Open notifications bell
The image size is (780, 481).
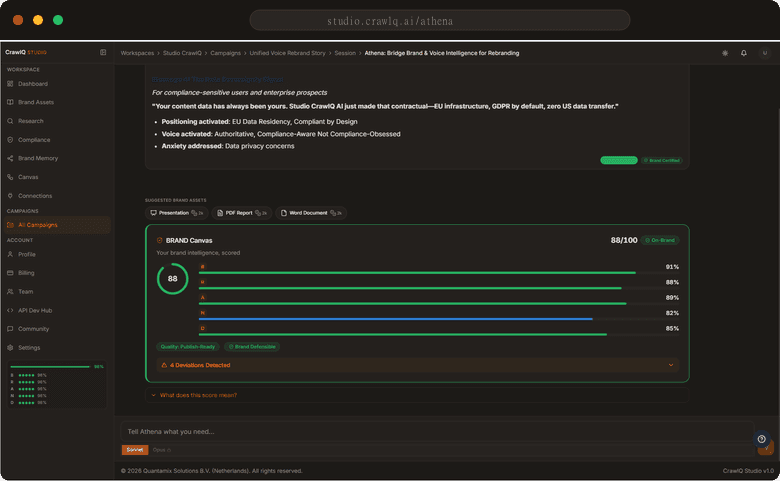[744, 53]
